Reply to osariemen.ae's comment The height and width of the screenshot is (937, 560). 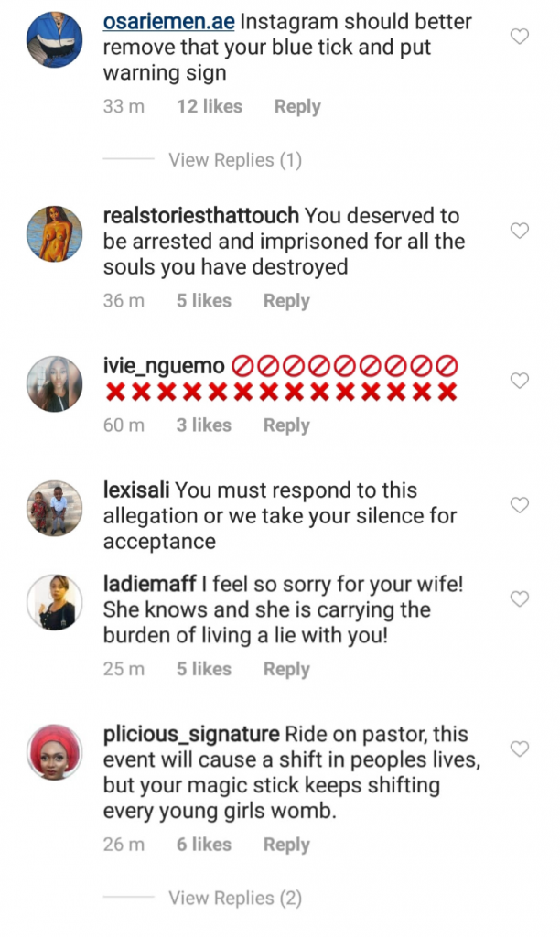(297, 107)
